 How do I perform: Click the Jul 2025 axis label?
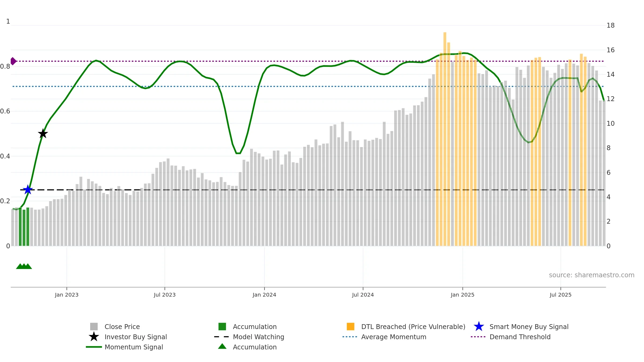tap(561, 295)
